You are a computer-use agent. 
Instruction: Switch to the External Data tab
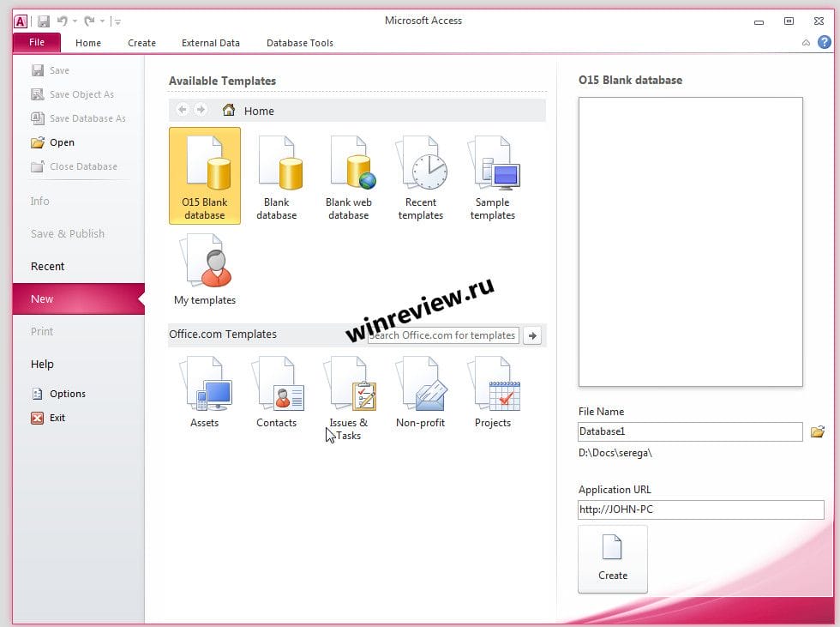pyautogui.click(x=211, y=43)
